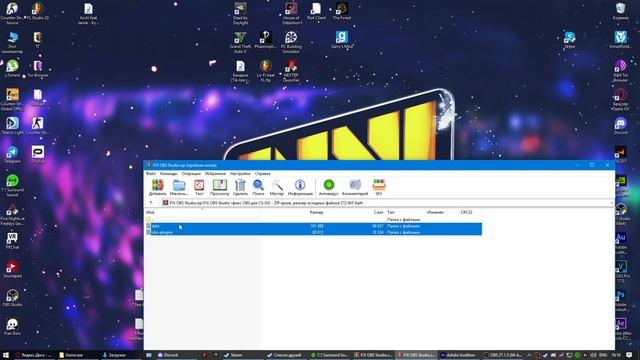This screenshot has width=640, height=360.
Task: Go up one folder arrow in address bar
Action: click(151, 203)
